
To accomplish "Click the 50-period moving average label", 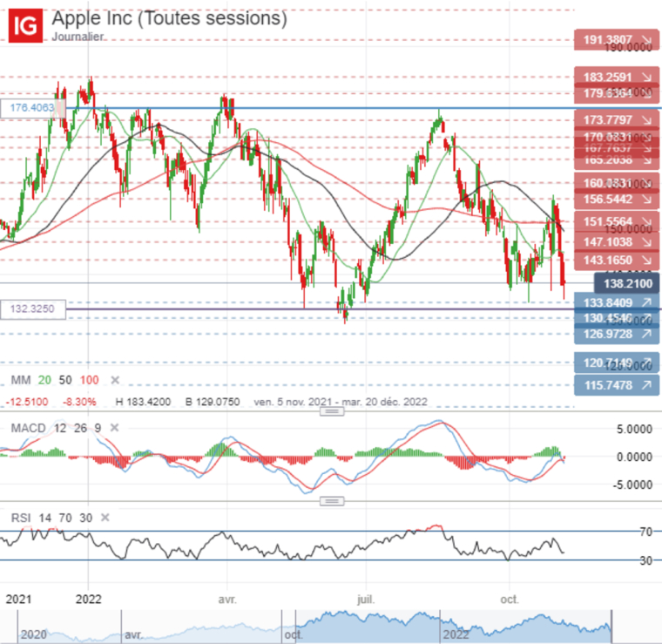I will (65, 380).
